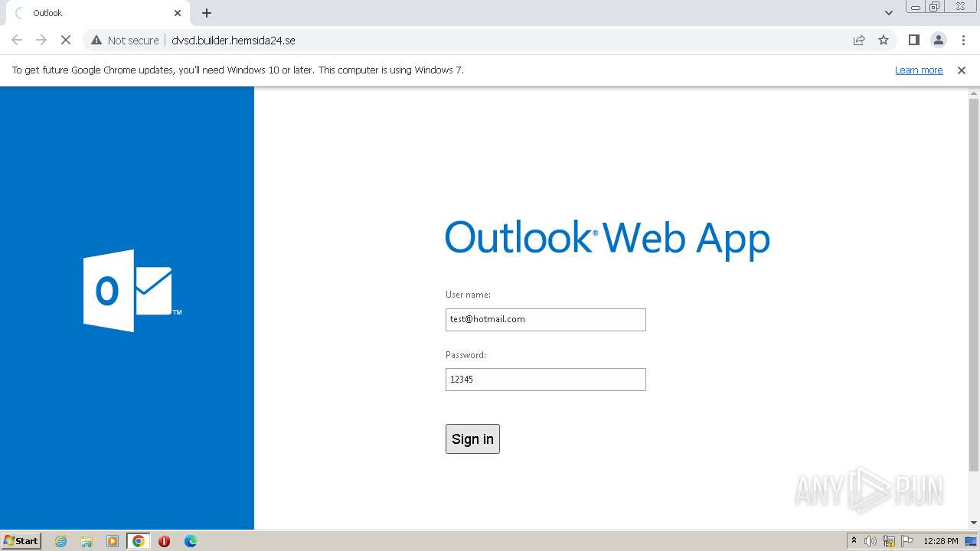This screenshot has width=980, height=551.
Task: Stop loading the page
Action: pos(66,40)
